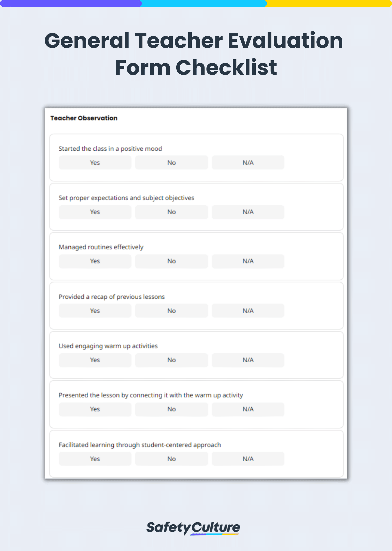392x551 pixels.
Task: Mark N/A for used engaging warm up activities
Action: (248, 360)
